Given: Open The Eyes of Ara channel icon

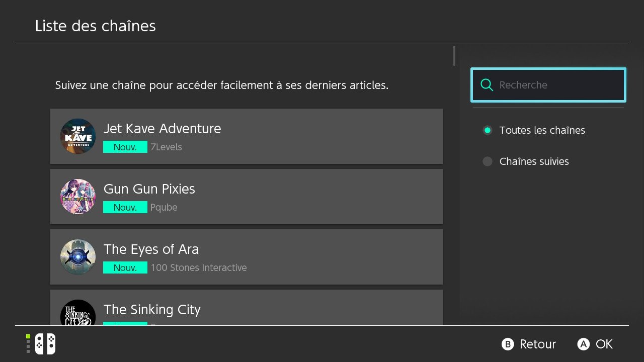Looking at the screenshot, I should tap(78, 257).
